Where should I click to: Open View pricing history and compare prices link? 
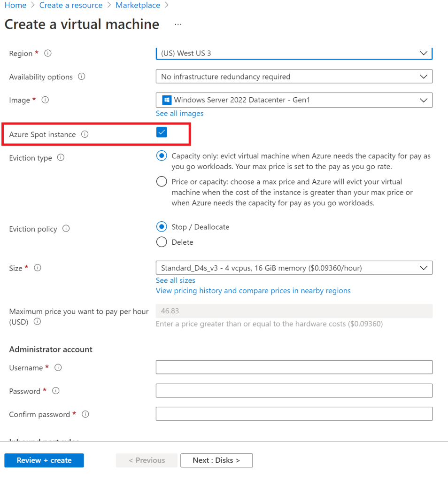[x=253, y=291]
